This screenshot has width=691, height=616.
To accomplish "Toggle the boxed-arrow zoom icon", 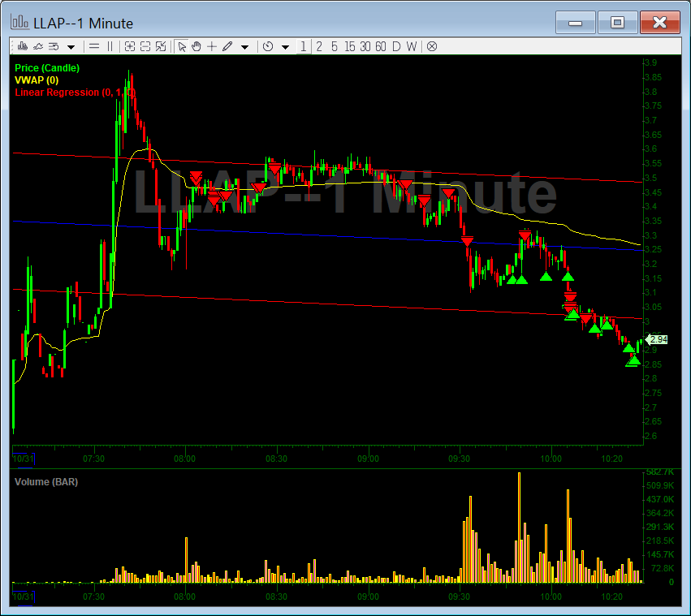I will [x=159, y=46].
